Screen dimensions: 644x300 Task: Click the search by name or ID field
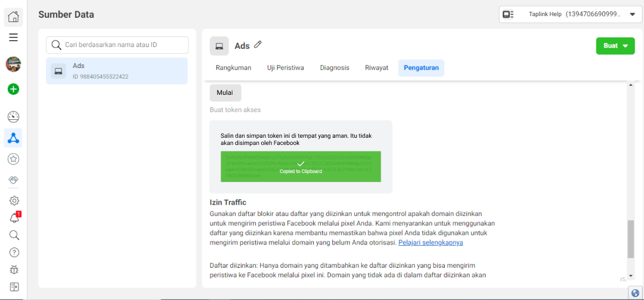(117, 45)
